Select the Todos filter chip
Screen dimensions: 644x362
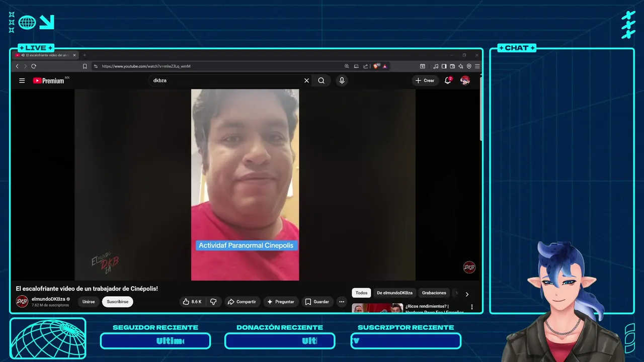pos(361,293)
